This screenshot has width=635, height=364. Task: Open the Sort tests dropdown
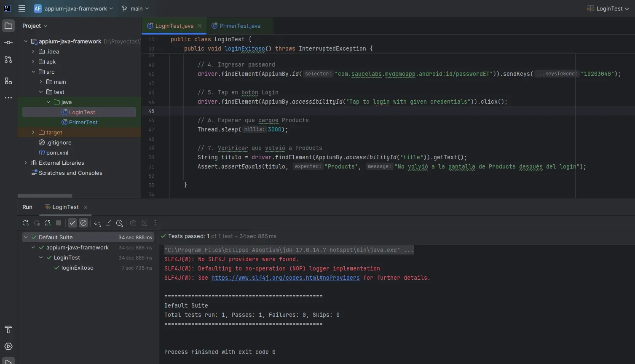98,223
